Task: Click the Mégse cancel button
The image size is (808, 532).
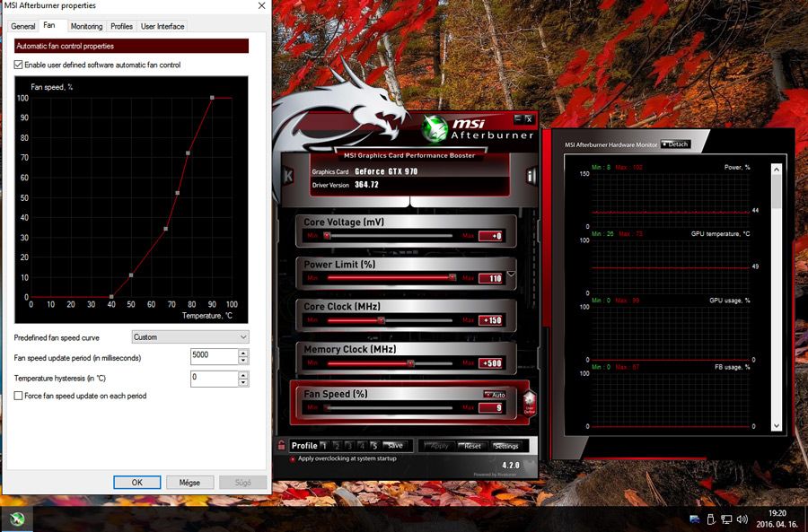Action: pyautogui.click(x=189, y=483)
